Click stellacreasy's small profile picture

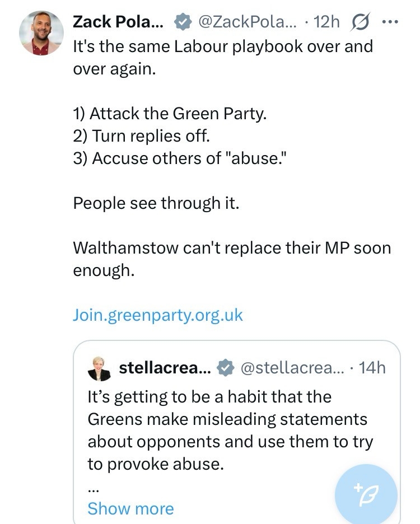(100, 368)
